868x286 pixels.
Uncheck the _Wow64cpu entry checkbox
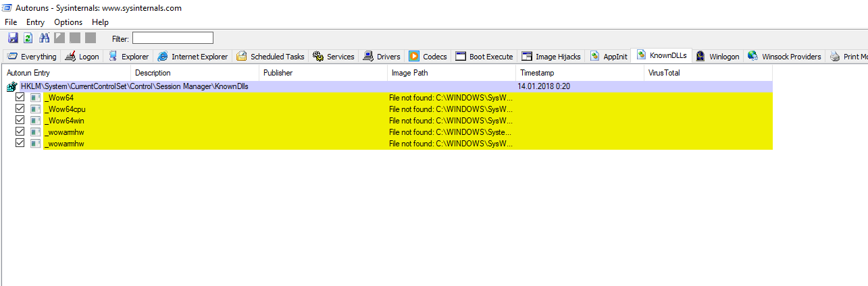pyautogui.click(x=20, y=109)
